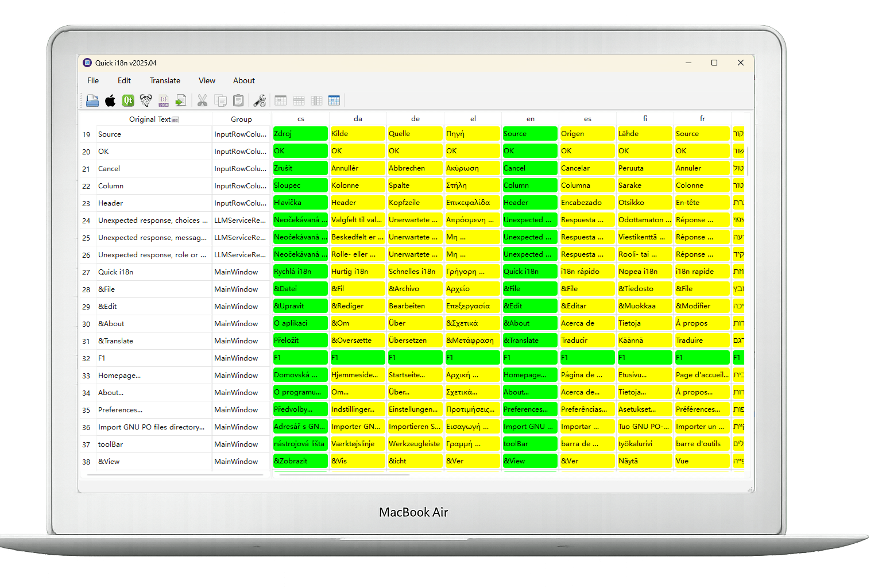Open the View menu
Screen dimensions: 882x588
coord(207,80)
